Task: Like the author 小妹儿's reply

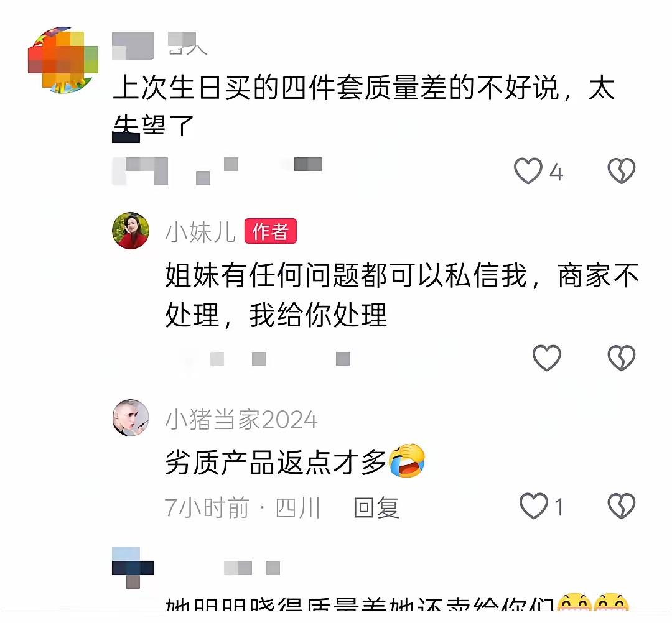Action: (x=546, y=358)
